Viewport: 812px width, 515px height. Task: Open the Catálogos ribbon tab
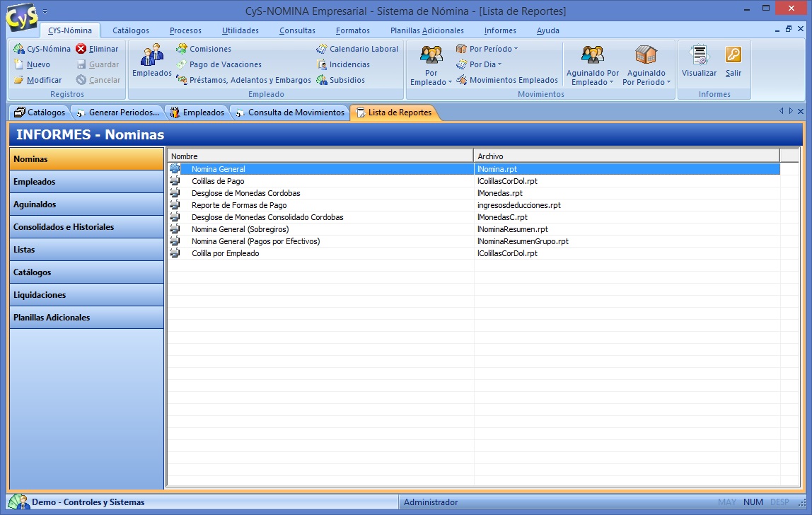(x=131, y=30)
